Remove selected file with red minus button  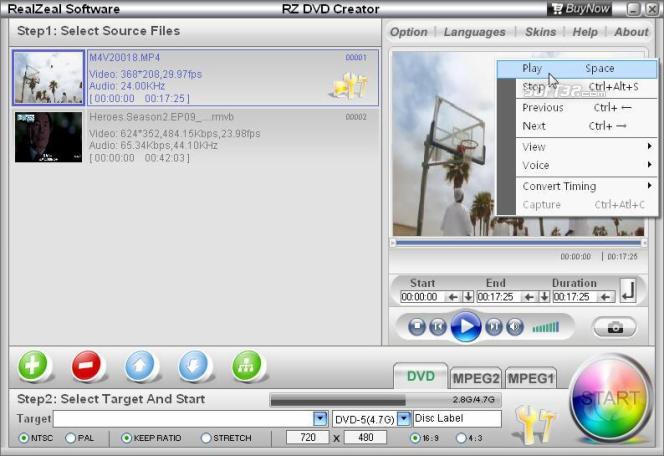pos(86,365)
